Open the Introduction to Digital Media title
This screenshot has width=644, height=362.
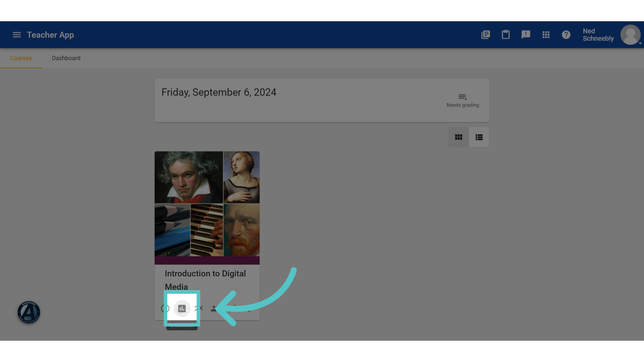click(x=205, y=280)
